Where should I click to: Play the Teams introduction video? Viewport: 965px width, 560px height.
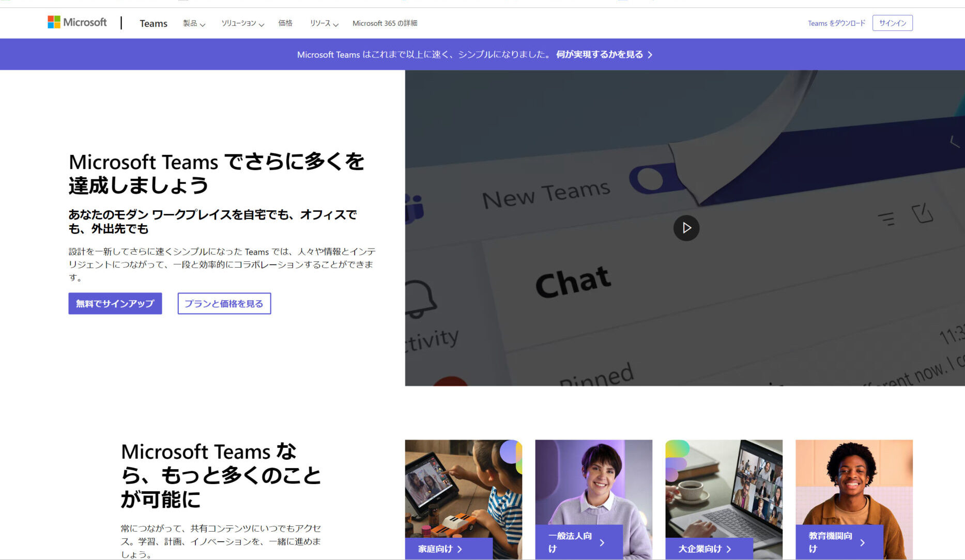pos(686,228)
